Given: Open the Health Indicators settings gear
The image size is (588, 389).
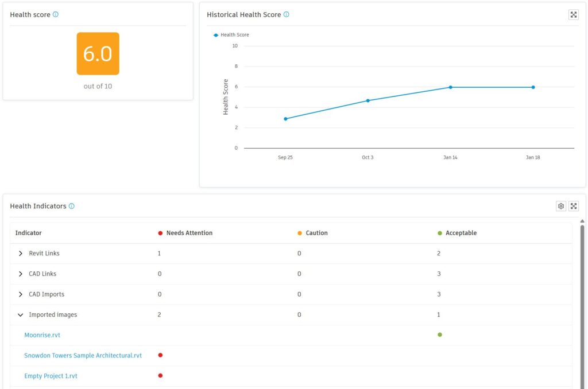Looking at the screenshot, I should (x=561, y=205).
